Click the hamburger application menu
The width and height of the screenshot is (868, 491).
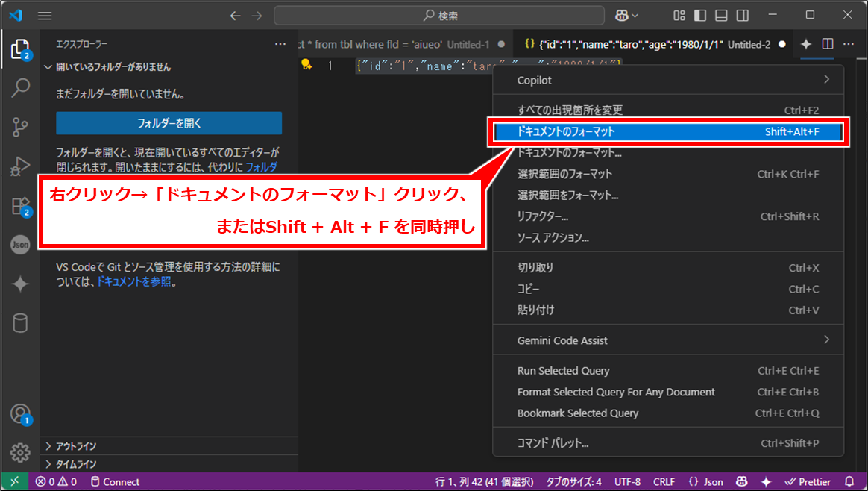(x=45, y=16)
